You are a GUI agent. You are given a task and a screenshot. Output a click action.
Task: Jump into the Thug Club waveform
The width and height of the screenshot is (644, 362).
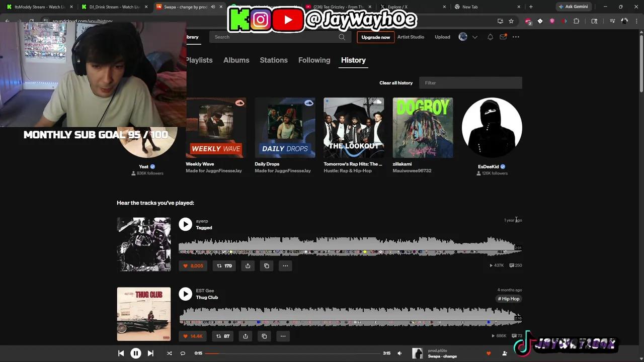click(350, 316)
